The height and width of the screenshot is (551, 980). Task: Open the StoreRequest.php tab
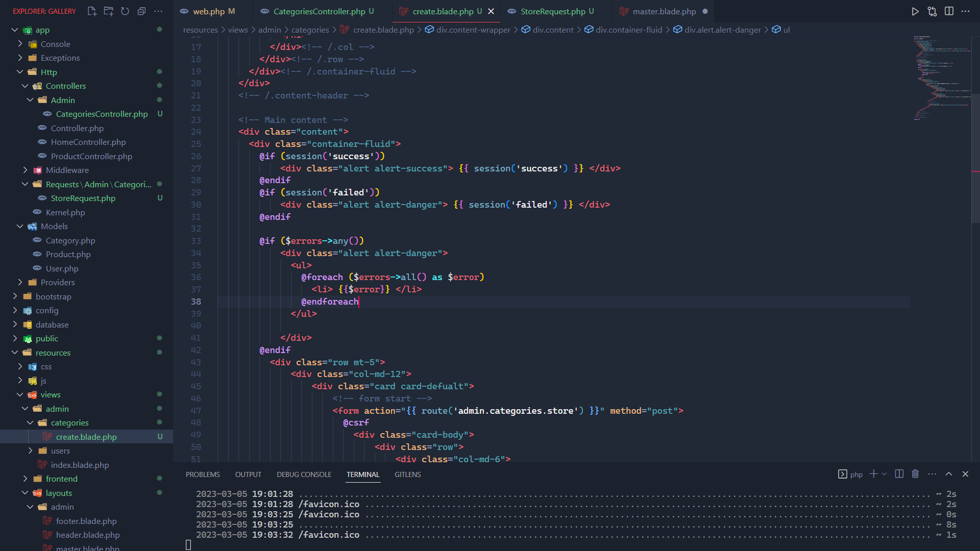[552, 11]
